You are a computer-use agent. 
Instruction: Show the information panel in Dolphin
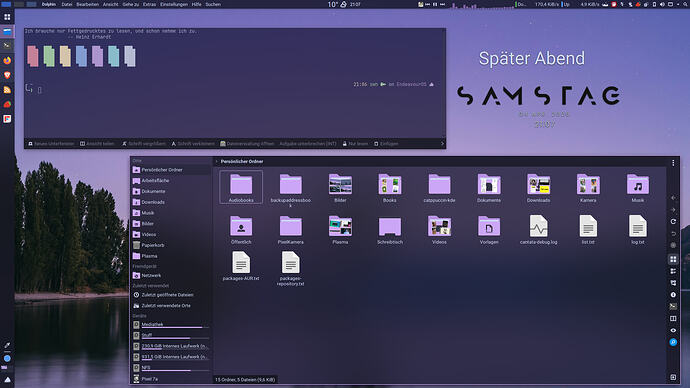pyautogui.click(x=673, y=295)
